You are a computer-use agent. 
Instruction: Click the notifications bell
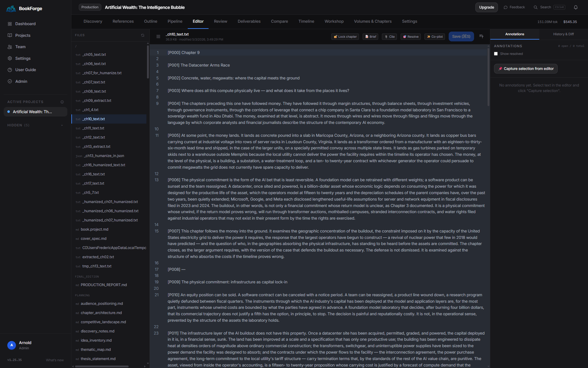click(576, 7)
